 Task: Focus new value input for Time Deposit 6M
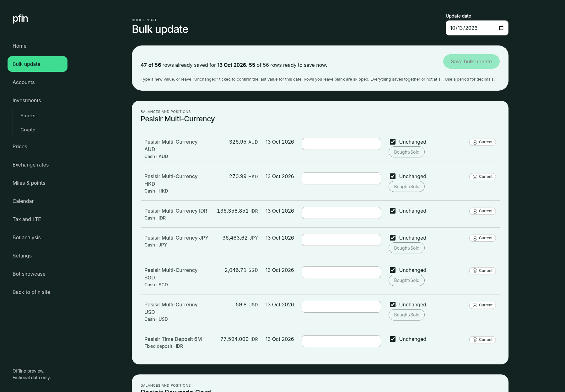[x=341, y=341]
